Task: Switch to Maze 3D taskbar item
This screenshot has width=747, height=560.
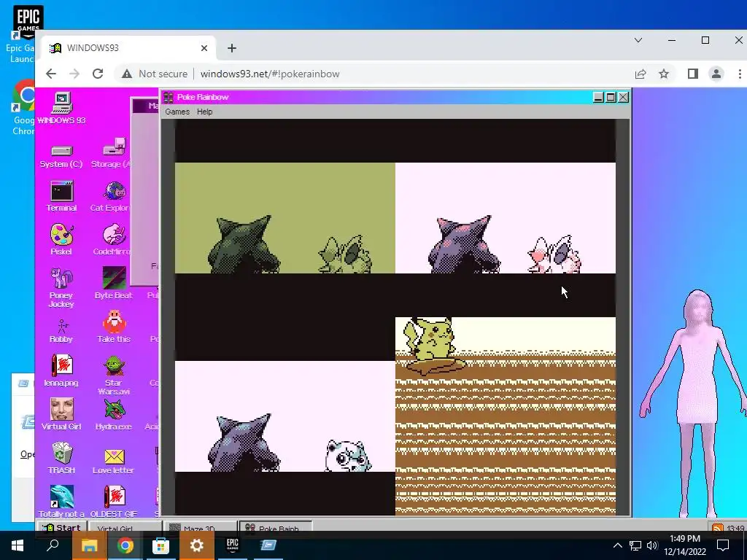Action: pyautogui.click(x=200, y=527)
